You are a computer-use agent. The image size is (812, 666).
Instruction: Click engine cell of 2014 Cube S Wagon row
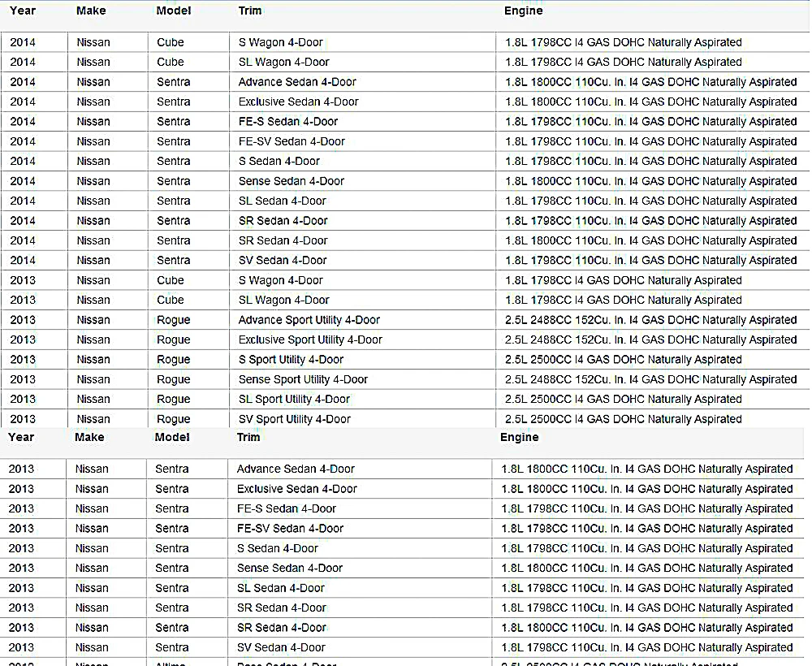[x=624, y=42]
